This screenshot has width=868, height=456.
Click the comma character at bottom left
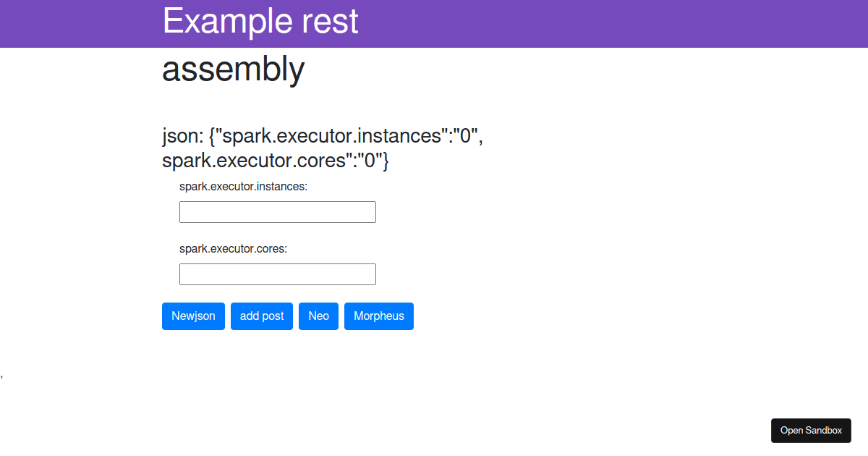pos(2,376)
